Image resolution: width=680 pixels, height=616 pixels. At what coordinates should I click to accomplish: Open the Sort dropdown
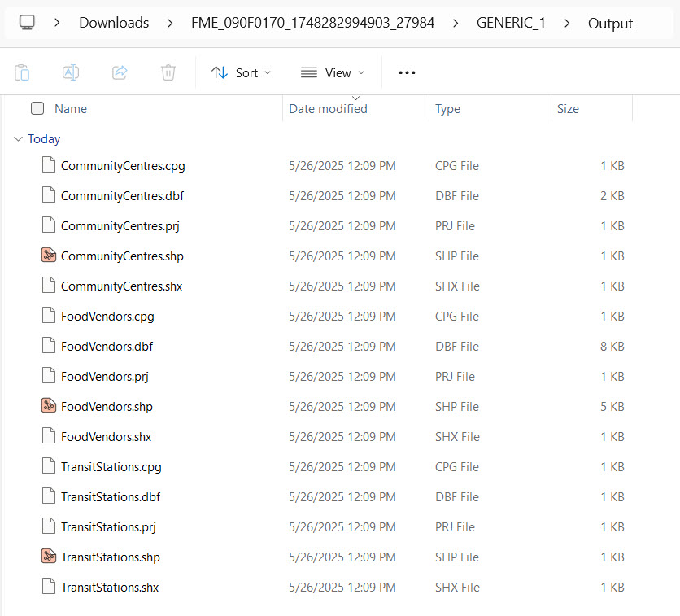[x=241, y=72]
